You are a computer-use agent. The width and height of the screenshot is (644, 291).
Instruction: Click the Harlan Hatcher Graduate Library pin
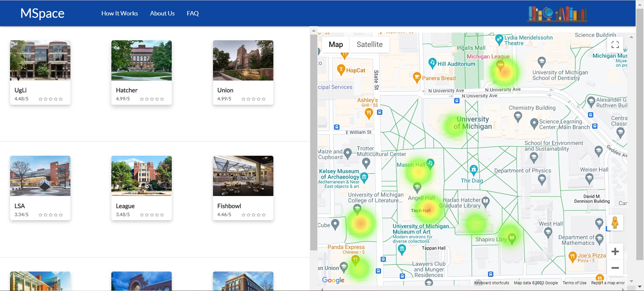tap(486, 202)
